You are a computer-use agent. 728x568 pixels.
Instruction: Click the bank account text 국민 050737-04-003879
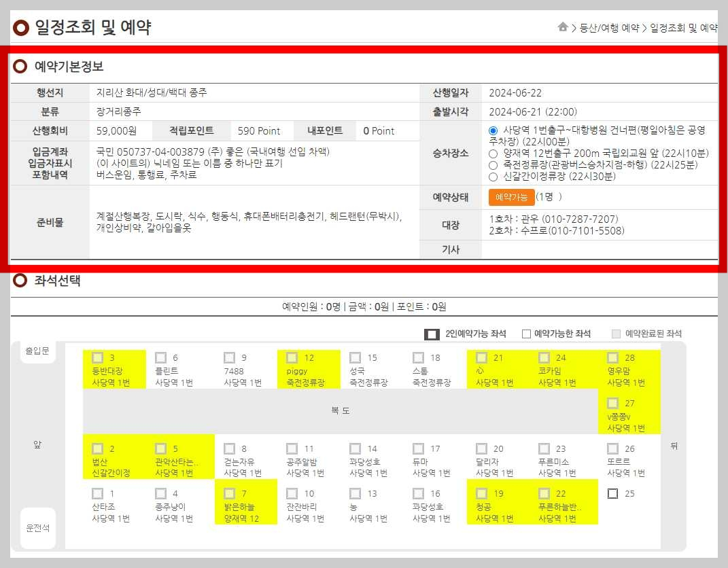point(150,152)
